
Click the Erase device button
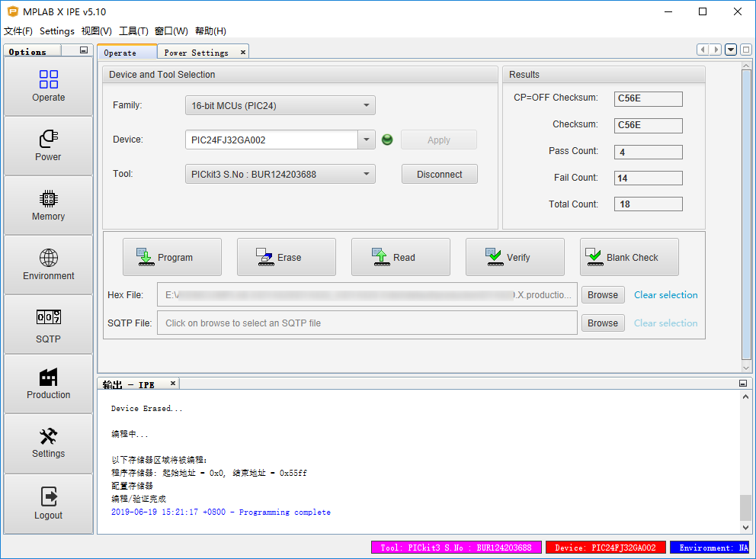(287, 257)
